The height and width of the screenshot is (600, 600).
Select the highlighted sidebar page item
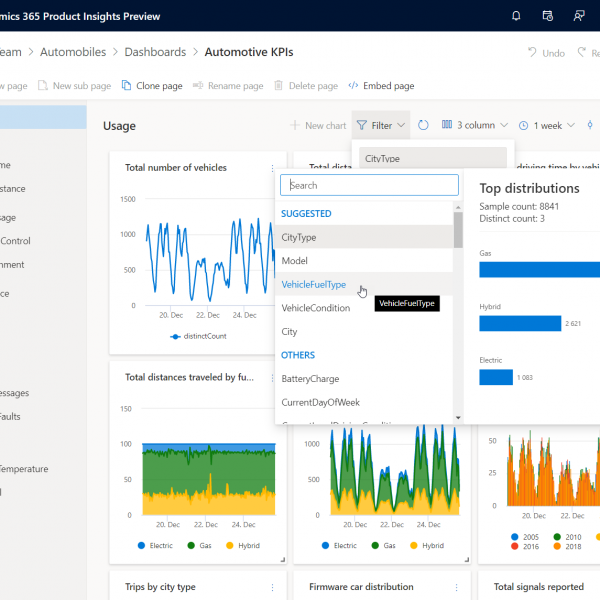[x=43, y=117]
